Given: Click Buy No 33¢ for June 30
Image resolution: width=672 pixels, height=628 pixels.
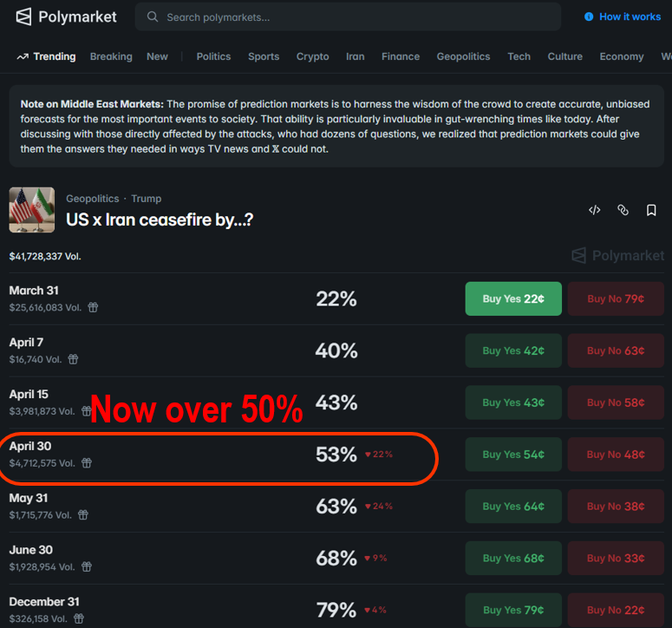Looking at the screenshot, I should pos(616,559).
